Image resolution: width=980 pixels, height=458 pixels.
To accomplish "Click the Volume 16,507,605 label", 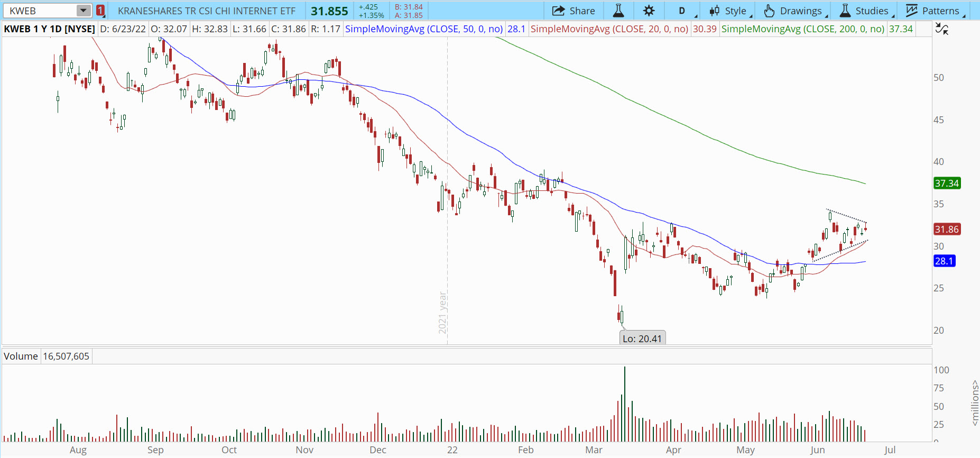I will 47,356.
